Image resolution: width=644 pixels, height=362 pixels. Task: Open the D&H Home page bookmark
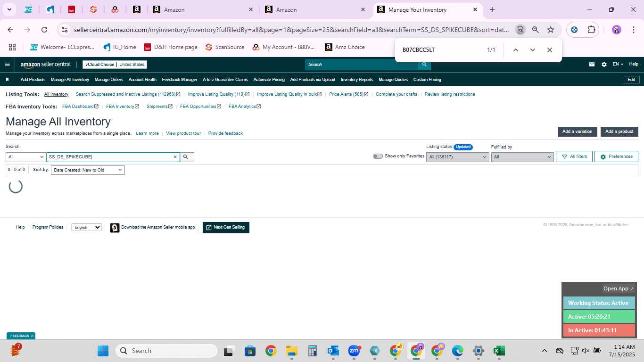tap(171, 47)
